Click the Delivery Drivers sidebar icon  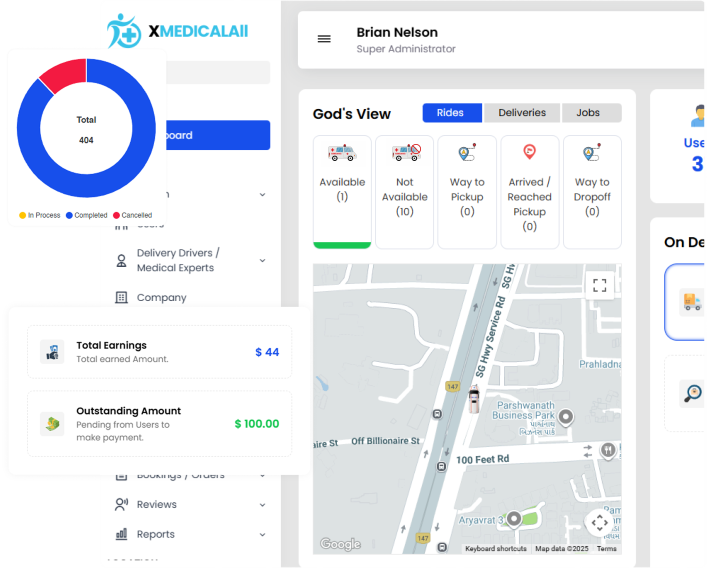(x=121, y=261)
